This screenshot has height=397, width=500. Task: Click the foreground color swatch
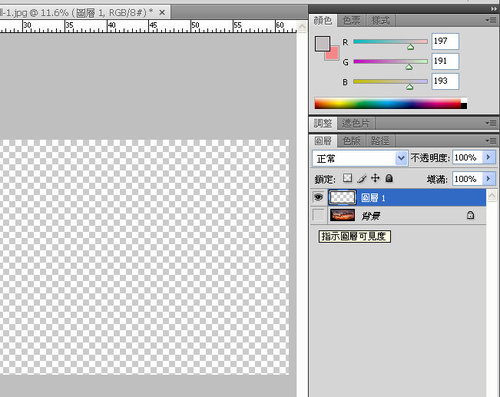pyautogui.click(x=322, y=44)
